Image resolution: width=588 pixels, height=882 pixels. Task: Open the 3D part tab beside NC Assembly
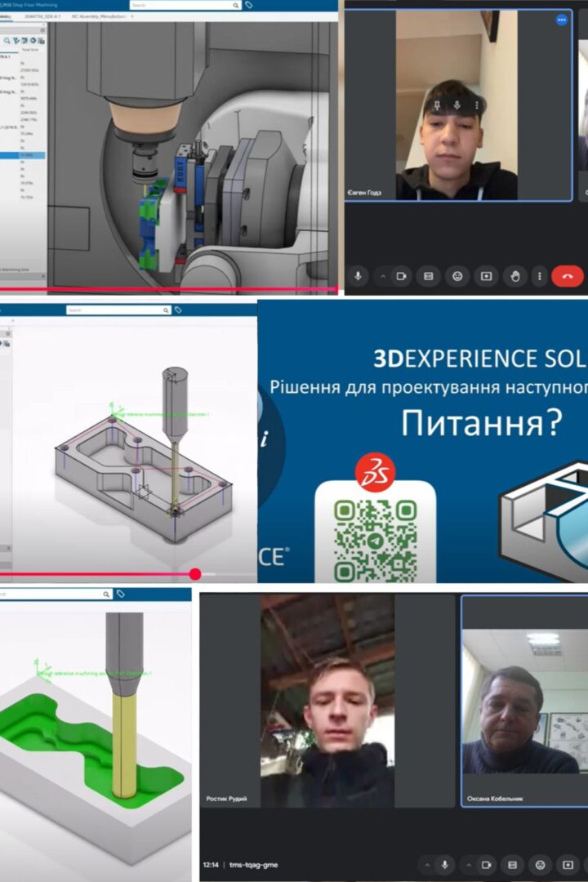[42, 16]
